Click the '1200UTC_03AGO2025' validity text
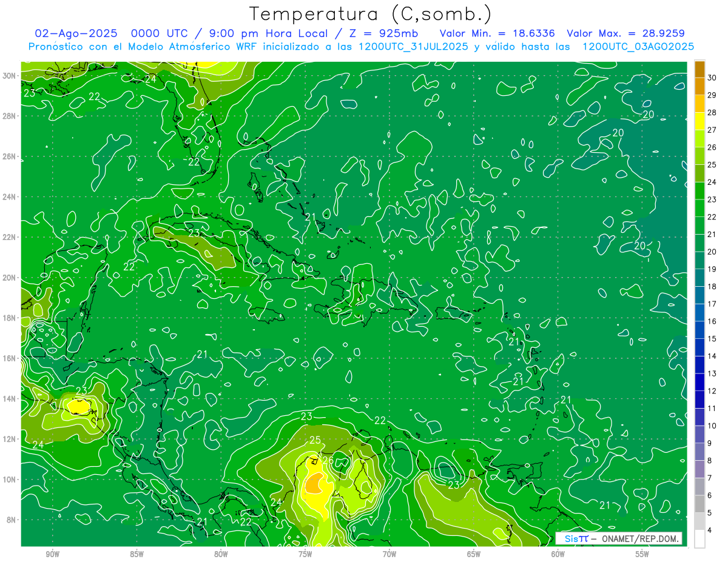728x562 pixels. (x=638, y=47)
